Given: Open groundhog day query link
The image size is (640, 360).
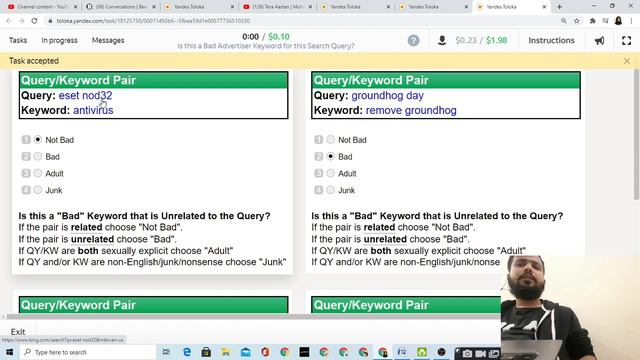Looking at the screenshot, I should (387, 96).
